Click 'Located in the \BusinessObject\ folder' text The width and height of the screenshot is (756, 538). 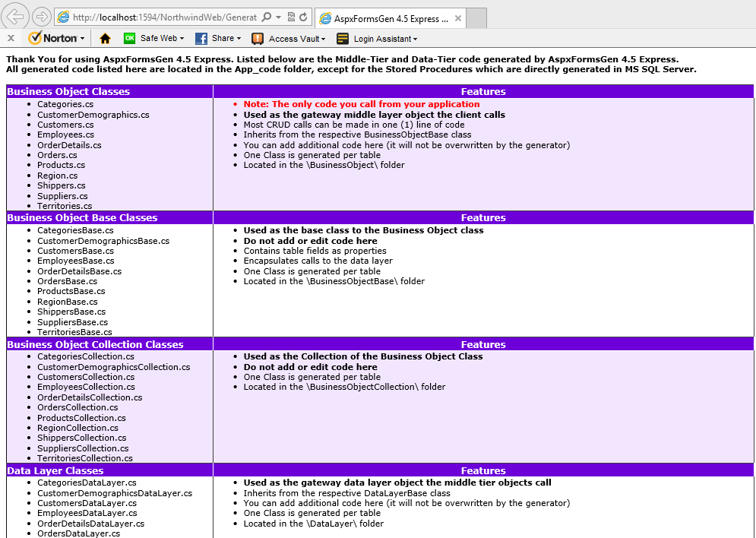click(324, 166)
